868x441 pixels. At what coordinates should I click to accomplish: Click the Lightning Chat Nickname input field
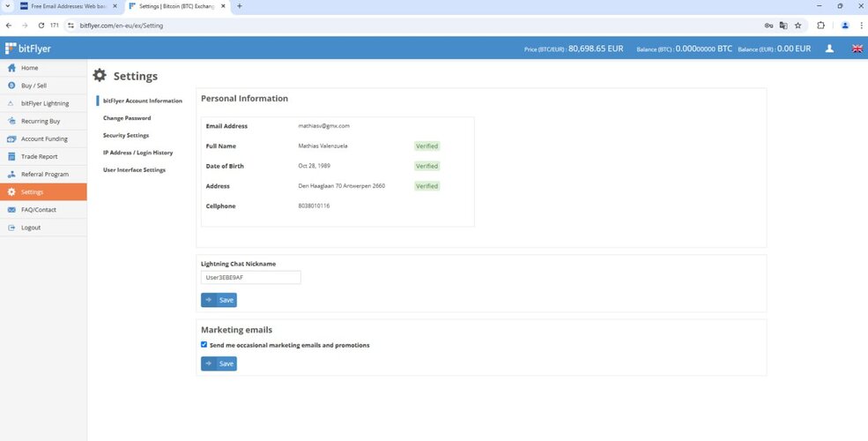tap(251, 277)
